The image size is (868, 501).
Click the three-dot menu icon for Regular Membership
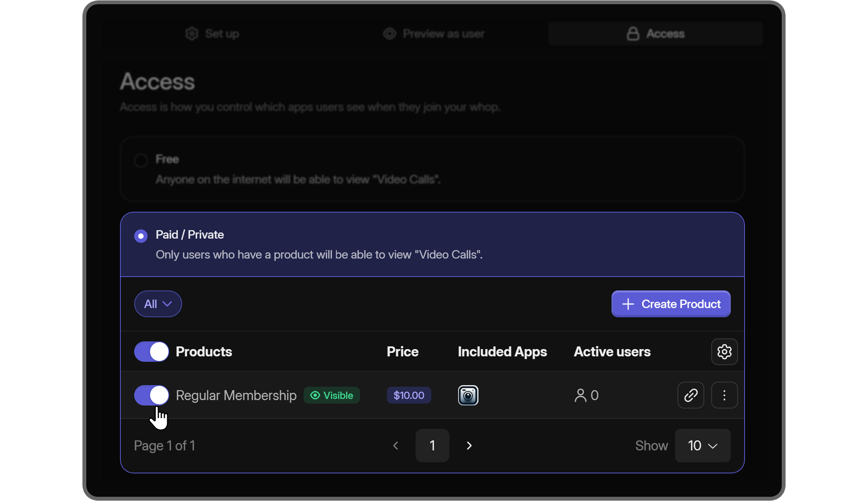(x=724, y=395)
